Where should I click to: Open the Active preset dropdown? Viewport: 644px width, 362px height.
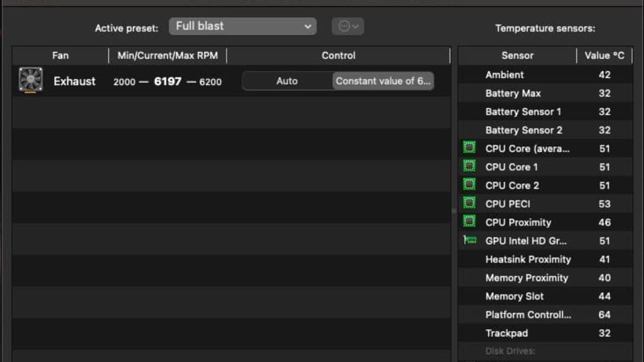[243, 26]
